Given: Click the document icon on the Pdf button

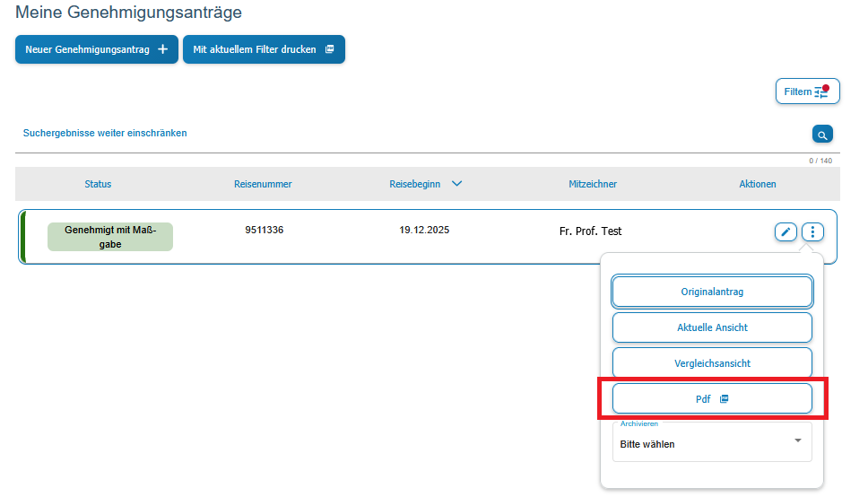Looking at the screenshot, I should [x=725, y=399].
